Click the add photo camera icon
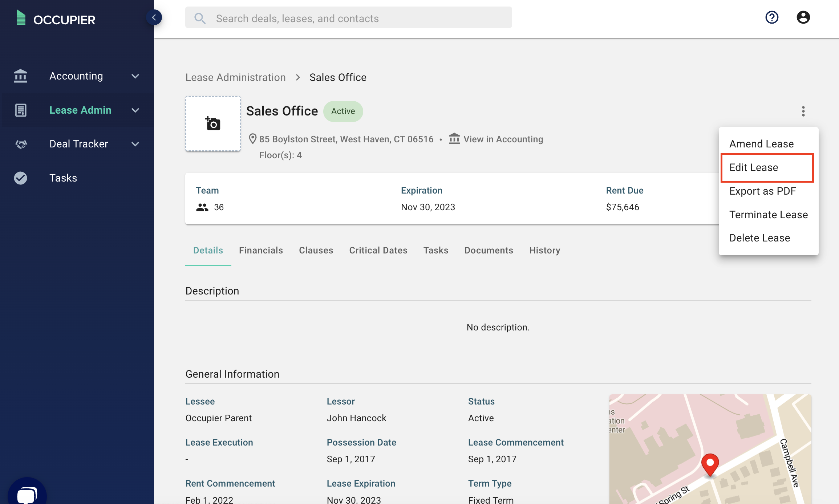Screen dimensions: 839x504 pyautogui.click(x=213, y=124)
